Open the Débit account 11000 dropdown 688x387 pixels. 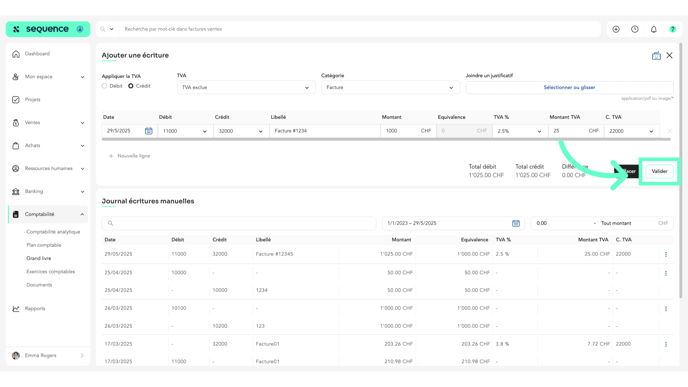pyautogui.click(x=185, y=131)
